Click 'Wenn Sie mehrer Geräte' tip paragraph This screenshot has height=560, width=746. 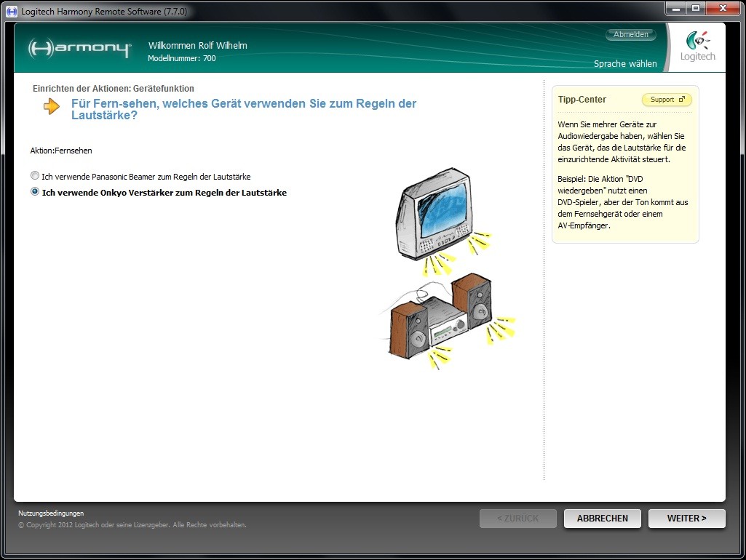pyautogui.click(x=622, y=142)
